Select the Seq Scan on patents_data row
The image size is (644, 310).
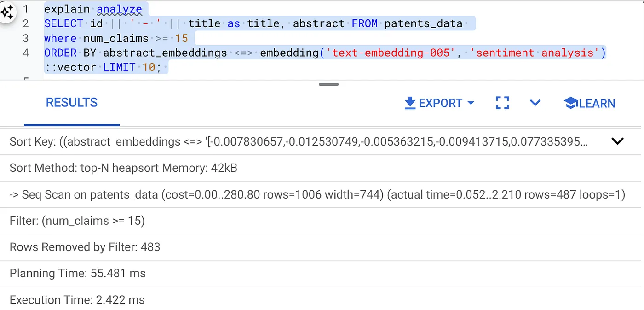coord(317,195)
